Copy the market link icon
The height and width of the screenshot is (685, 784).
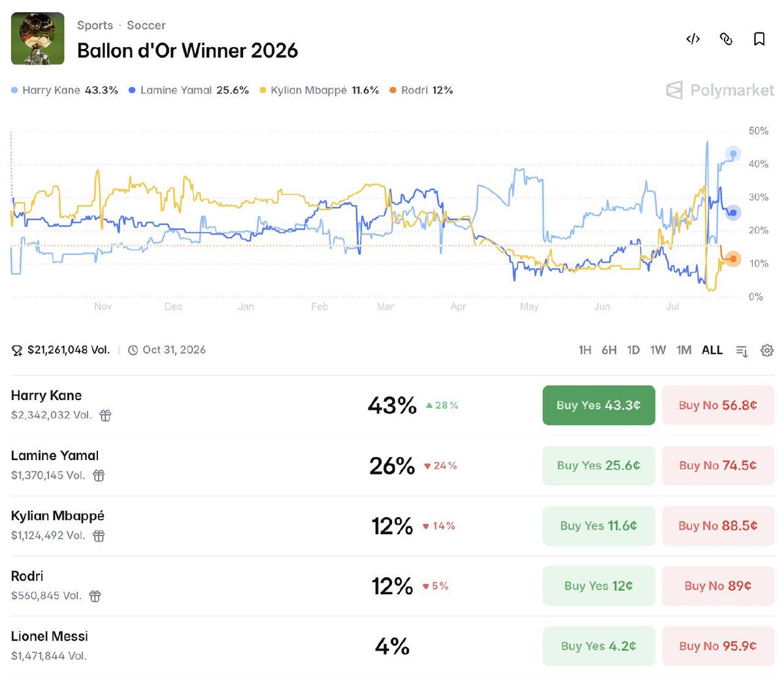pos(726,39)
